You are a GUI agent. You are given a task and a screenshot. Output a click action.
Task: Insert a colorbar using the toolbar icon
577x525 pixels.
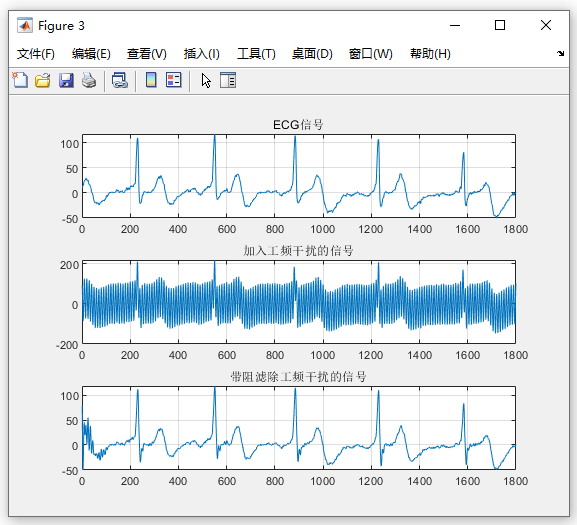[x=151, y=80]
